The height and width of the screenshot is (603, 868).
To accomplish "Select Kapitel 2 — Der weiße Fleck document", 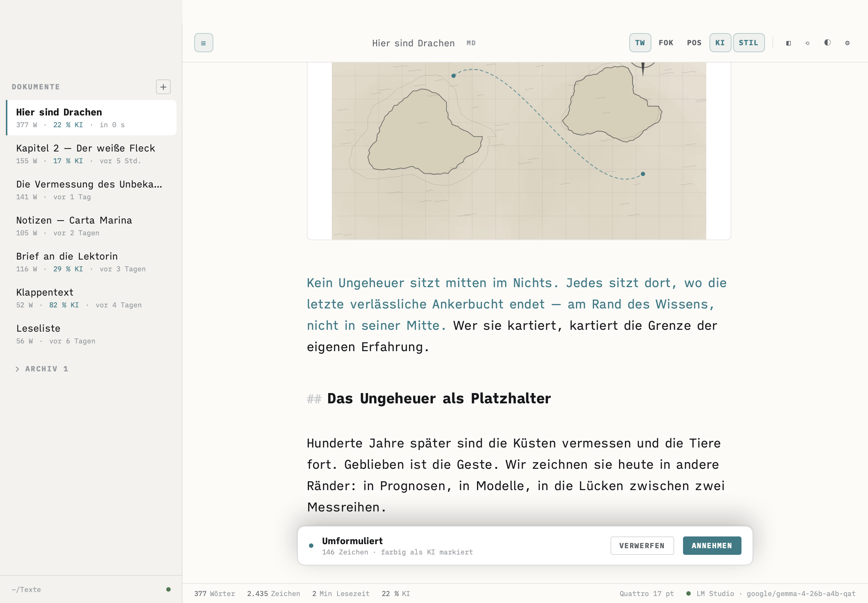I will (92, 154).
